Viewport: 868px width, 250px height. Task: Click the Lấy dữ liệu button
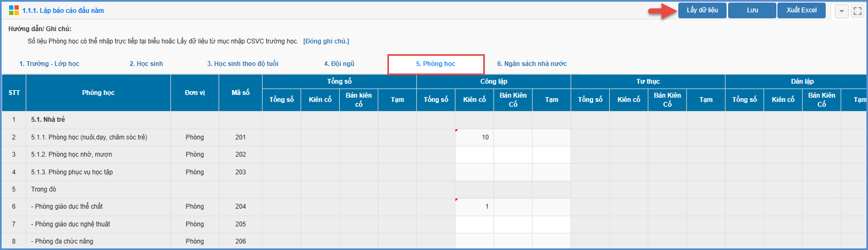[702, 10]
